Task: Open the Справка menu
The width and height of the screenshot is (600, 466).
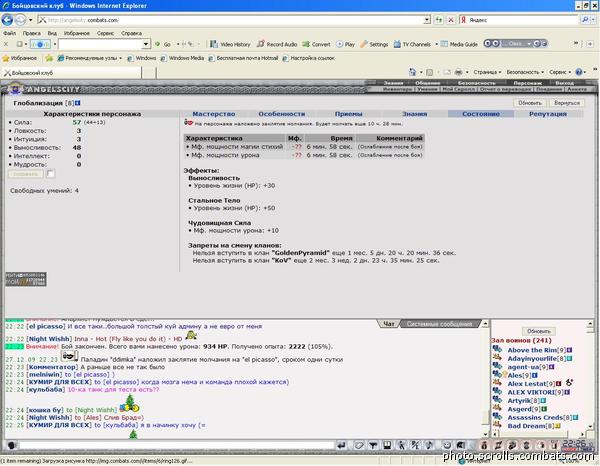Action: coord(131,33)
